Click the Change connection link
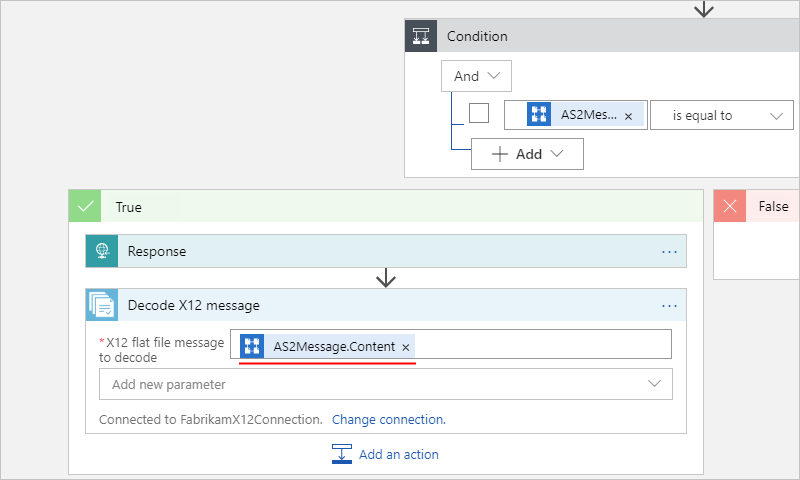The height and width of the screenshot is (480, 800). pyautogui.click(x=388, y=419)
